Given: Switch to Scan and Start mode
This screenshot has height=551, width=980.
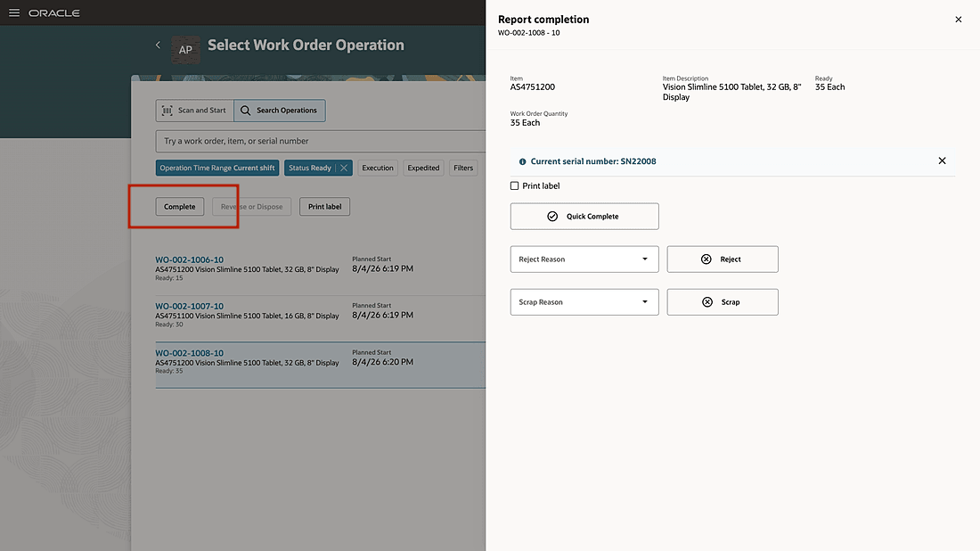Looking at the screenshot, I should pos(194,110).
